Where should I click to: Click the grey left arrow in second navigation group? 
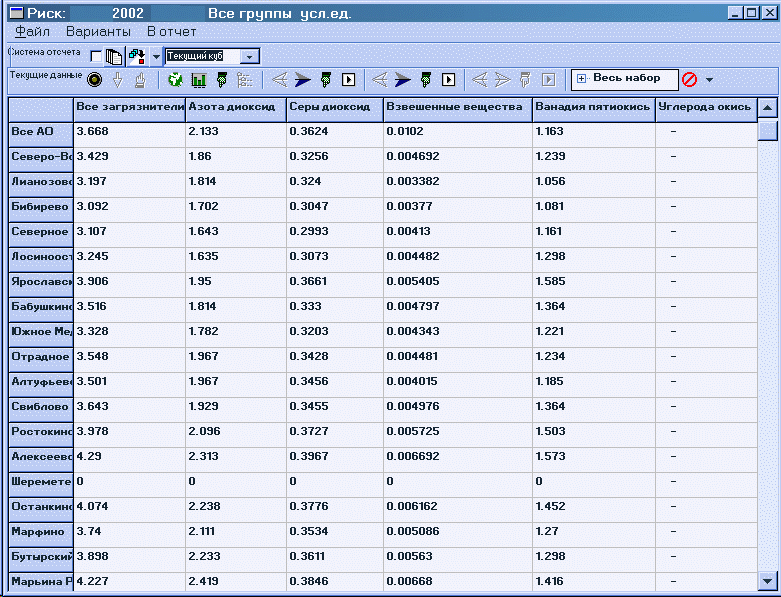[x=380, y=80]
